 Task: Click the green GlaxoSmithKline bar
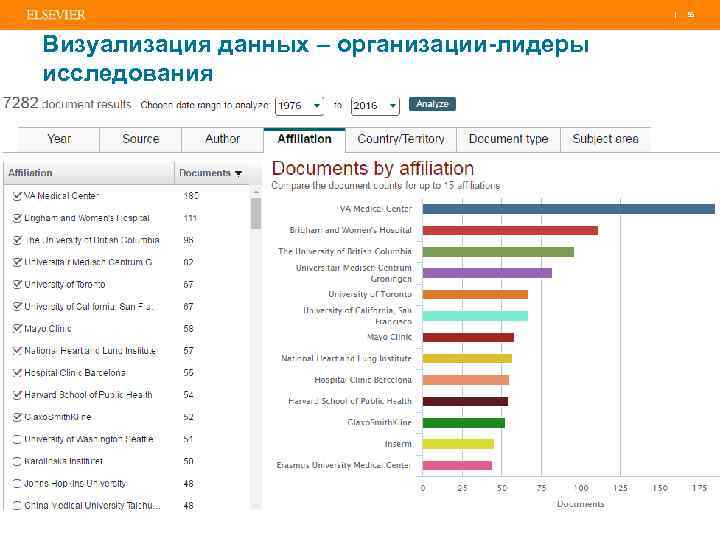click(x=463, y=423)
